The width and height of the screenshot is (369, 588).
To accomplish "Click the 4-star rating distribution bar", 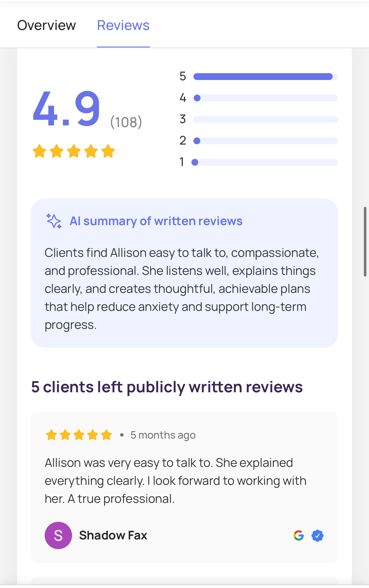I will 265,98.
